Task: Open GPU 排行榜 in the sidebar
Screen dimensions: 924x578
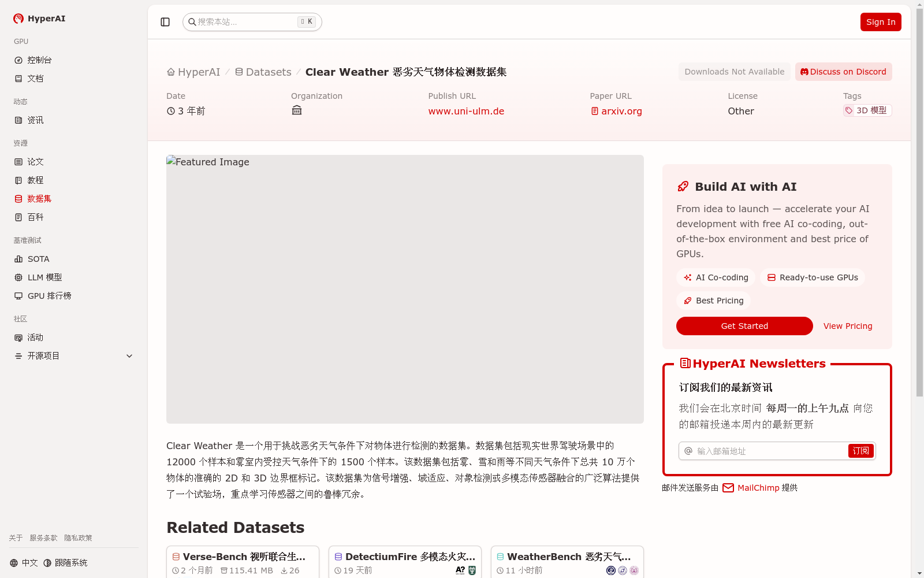Action: pyautogui.click(x=74, y=296)
